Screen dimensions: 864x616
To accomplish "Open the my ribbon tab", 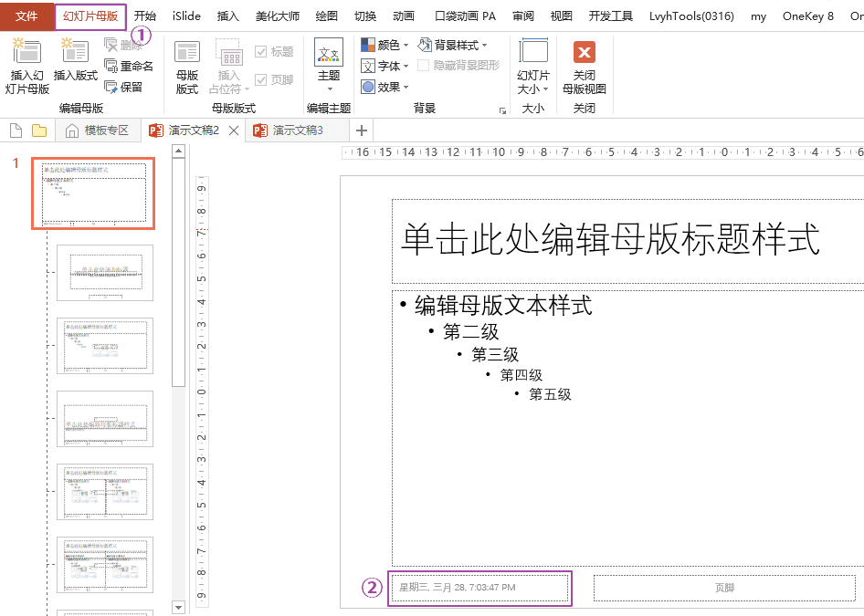I will pyautogui.click(x=758, y=16).
